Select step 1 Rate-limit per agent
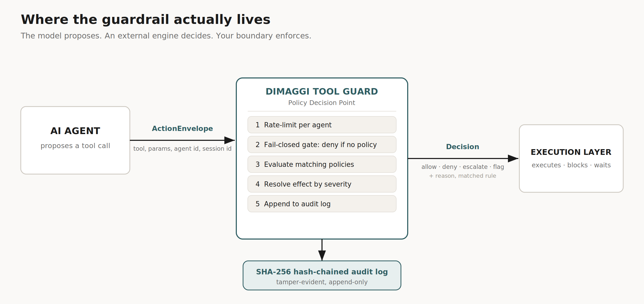644x304 pixels. click(x=322, y=125)
